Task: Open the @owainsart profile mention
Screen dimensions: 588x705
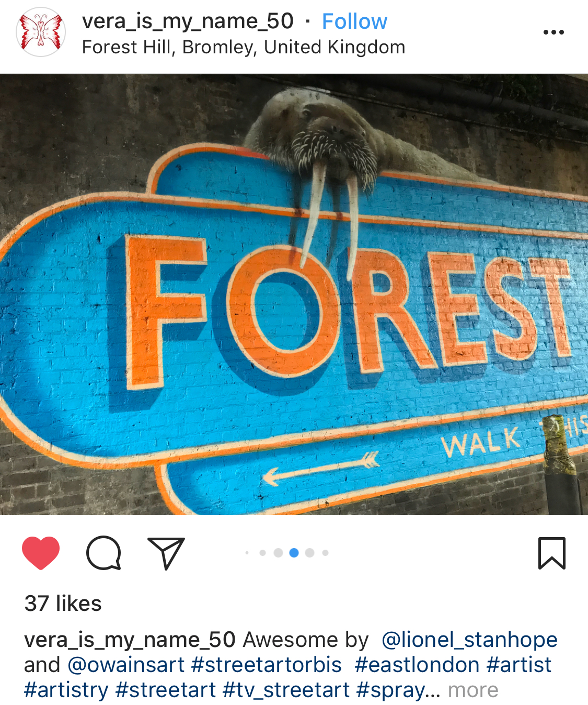Action: [x=126, y=665]
